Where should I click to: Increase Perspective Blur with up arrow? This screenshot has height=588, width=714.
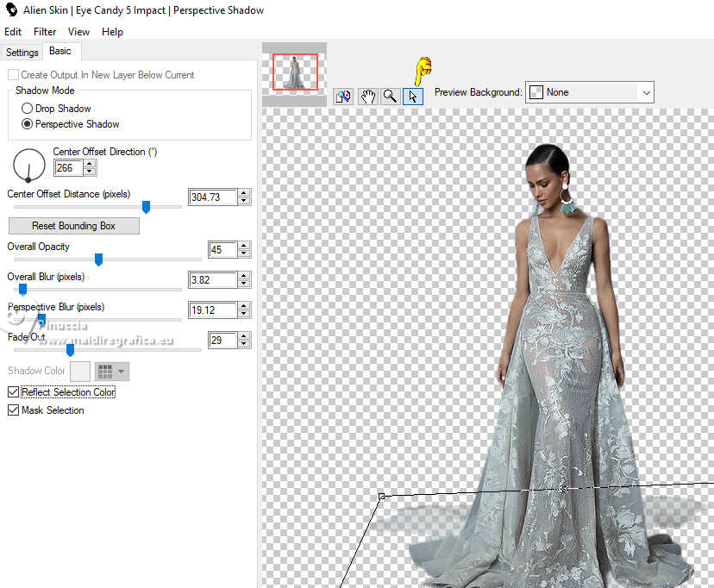244,306
